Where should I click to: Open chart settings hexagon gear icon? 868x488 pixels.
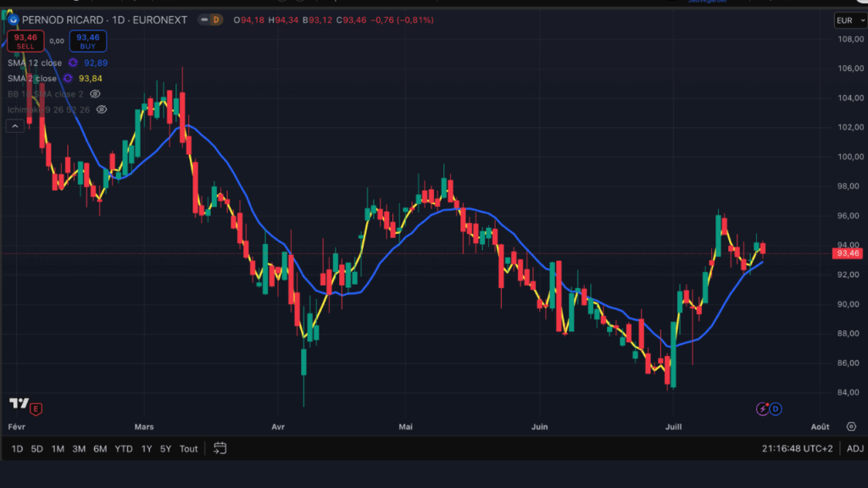click(x=851, y=427)
